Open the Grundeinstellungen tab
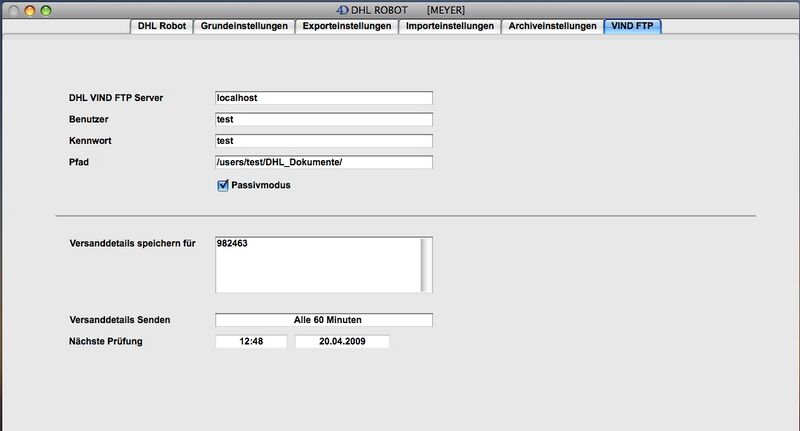800x431 pixels. point(243,26)
